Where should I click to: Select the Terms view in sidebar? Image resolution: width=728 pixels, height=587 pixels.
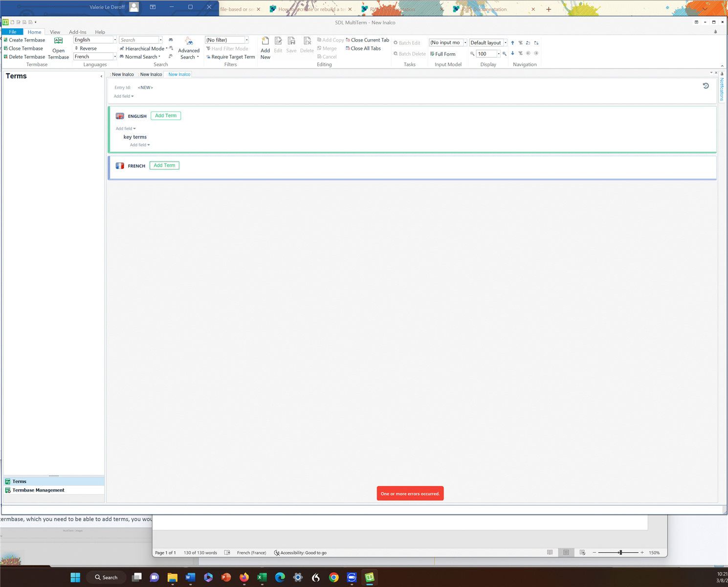point(54,481)
